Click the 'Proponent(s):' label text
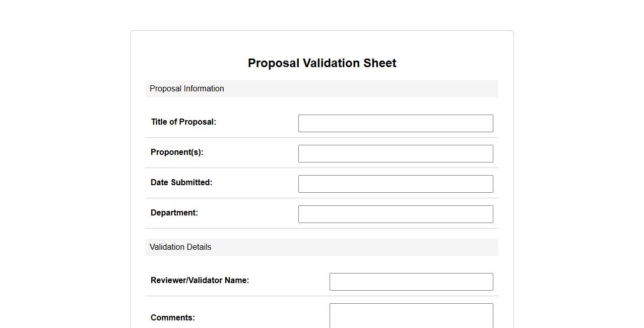This screenshot has height=328, width=644. [x=177, y=152]
